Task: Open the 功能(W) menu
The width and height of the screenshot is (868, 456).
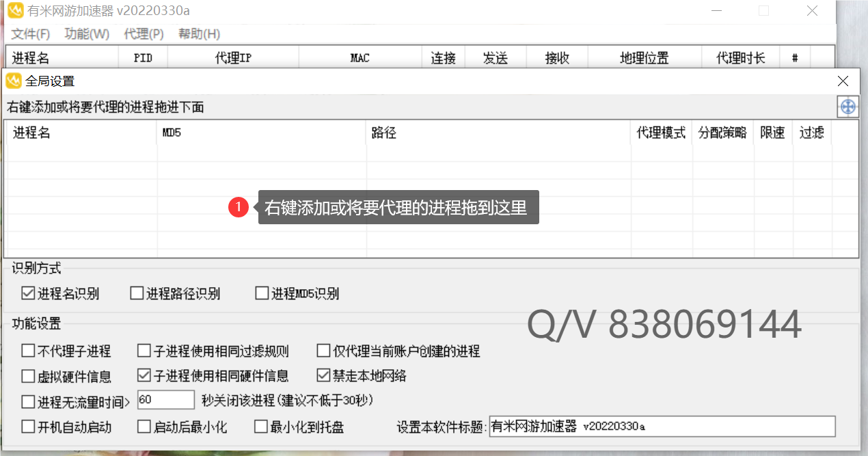Action: (87, 33)
